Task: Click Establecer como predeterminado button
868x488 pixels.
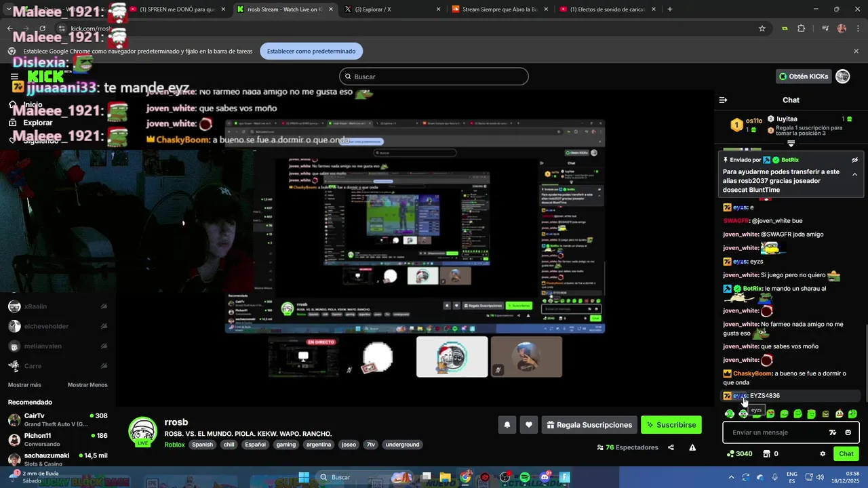Action: [x=311, y=52]
